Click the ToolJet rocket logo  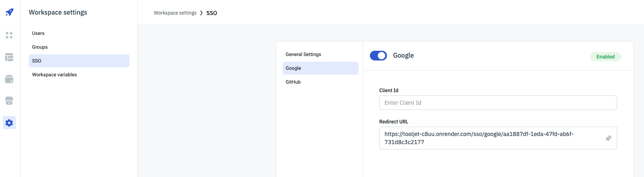(x=9, y=12)
